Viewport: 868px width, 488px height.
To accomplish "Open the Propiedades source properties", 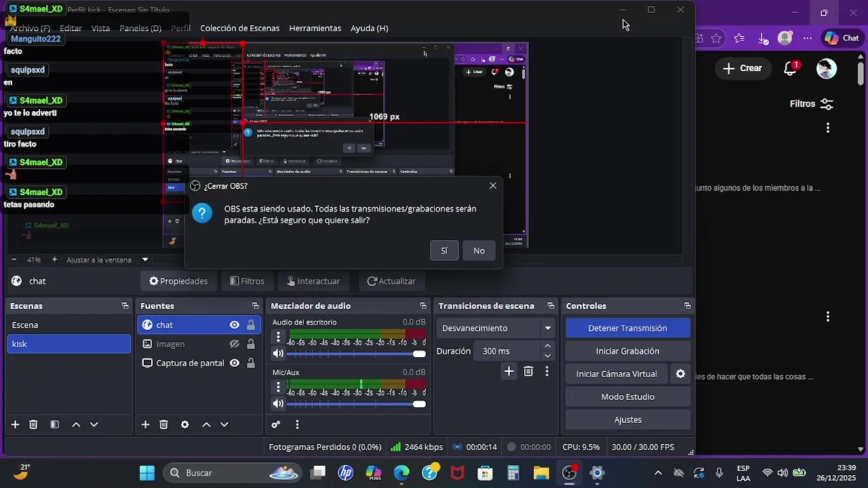I will coord(178,281).
